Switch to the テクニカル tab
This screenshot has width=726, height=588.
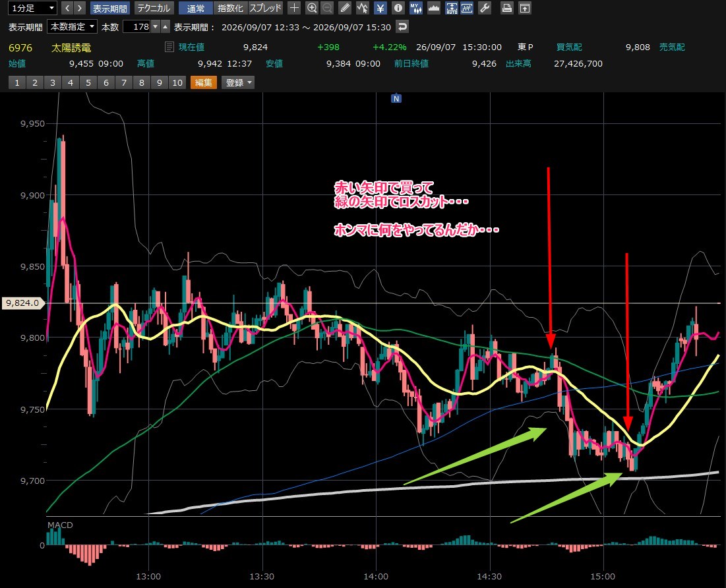click(x=154, y=8)
